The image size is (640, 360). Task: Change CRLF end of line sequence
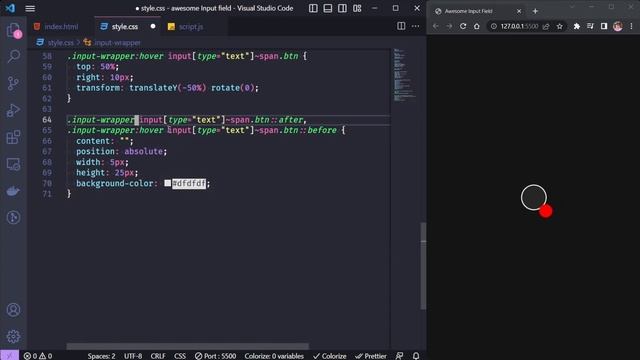[158, 356]
